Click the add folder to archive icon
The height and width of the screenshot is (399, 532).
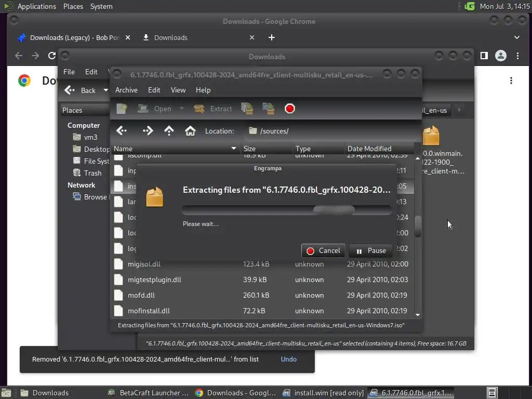tap(268, 109)
